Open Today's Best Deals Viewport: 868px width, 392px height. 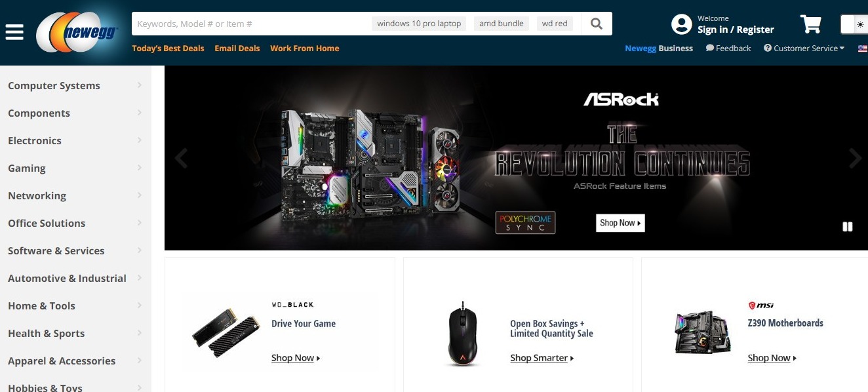[x=168, y=48]
